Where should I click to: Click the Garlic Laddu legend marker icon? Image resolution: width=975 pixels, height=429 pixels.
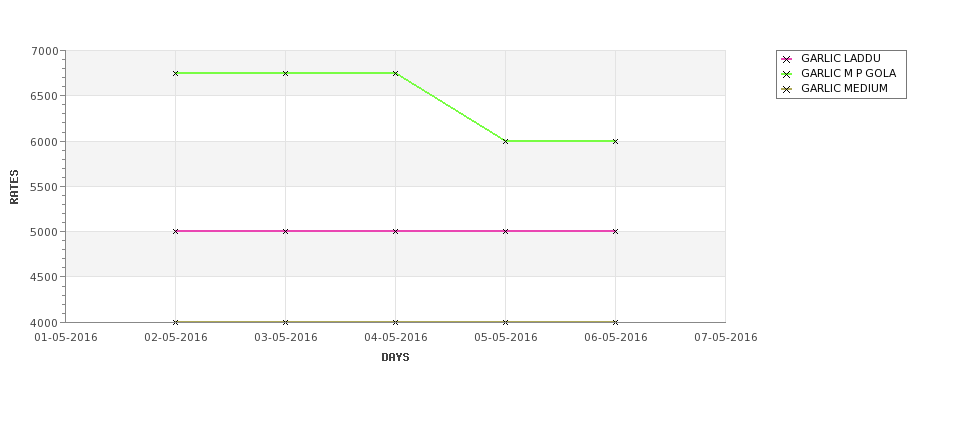point(786,59)
